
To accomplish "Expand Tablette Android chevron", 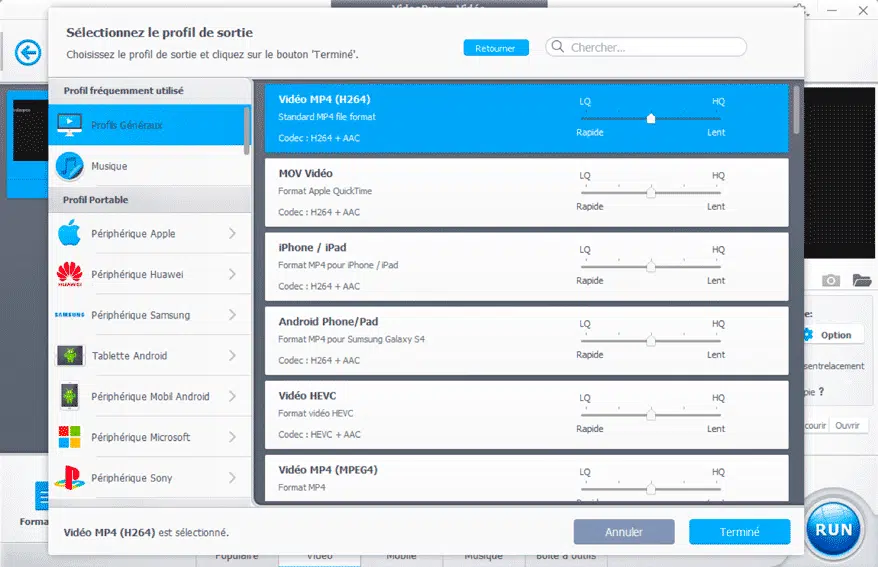I will point(232,355).
